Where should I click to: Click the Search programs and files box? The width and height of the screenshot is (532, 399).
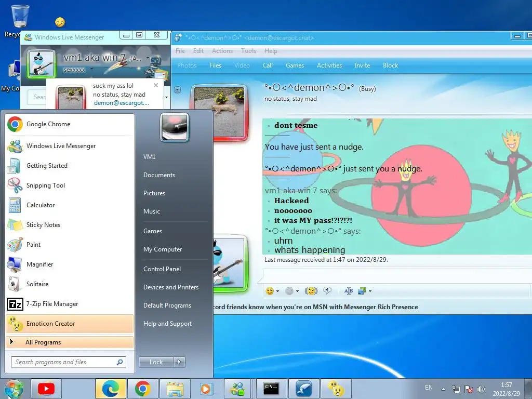tap(68, 362)
